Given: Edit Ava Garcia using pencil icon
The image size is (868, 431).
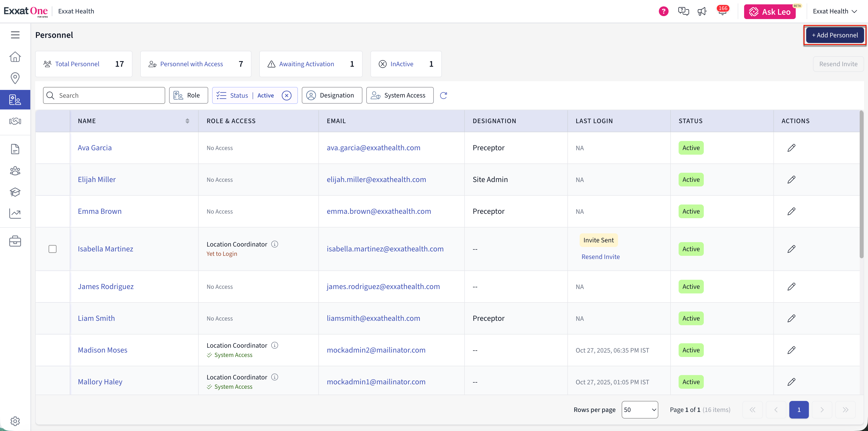Looking at the screenshot, I should click(792, 148).
